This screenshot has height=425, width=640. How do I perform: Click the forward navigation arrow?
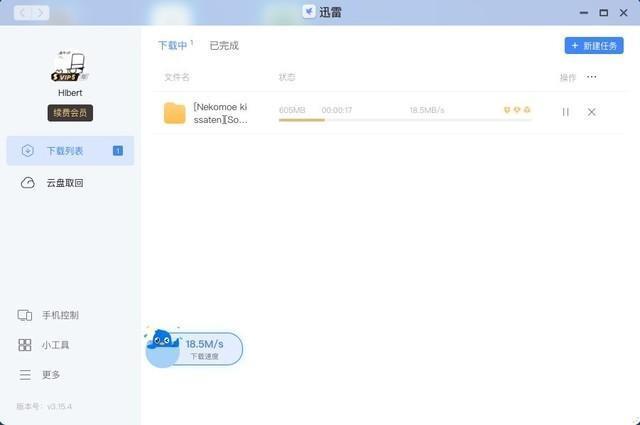click(x=40, y=13)
